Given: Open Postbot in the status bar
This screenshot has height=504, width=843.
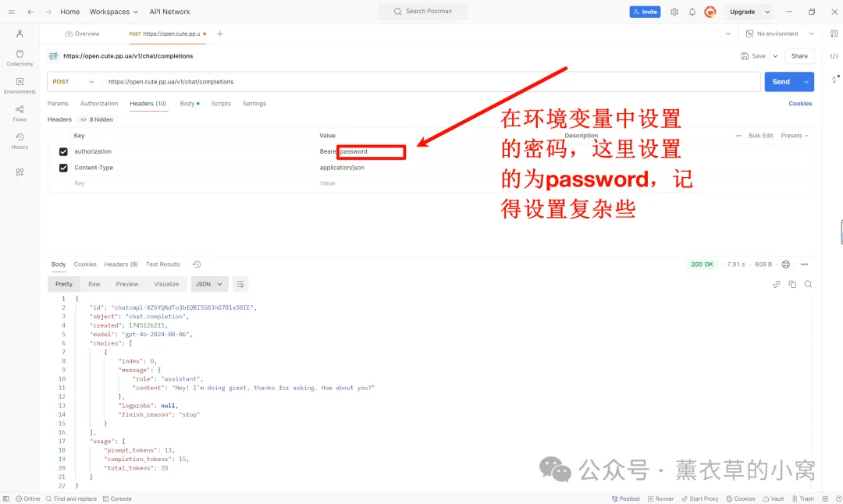Looking at the screenshot, I should click(626, 499).
